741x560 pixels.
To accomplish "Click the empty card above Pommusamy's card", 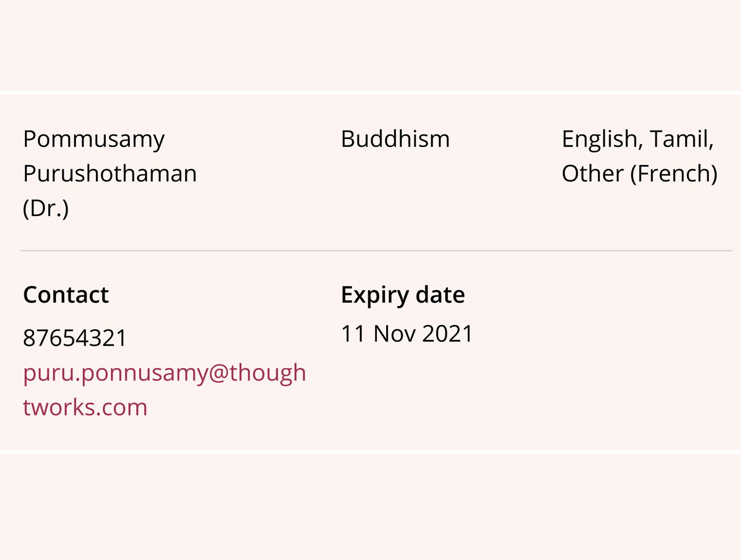I will pos(370,45).
